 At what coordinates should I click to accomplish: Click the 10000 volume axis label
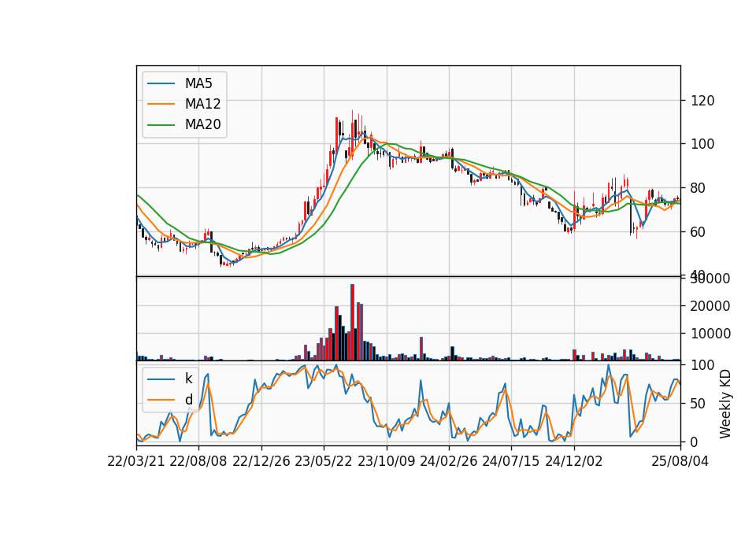click(710, 334)
